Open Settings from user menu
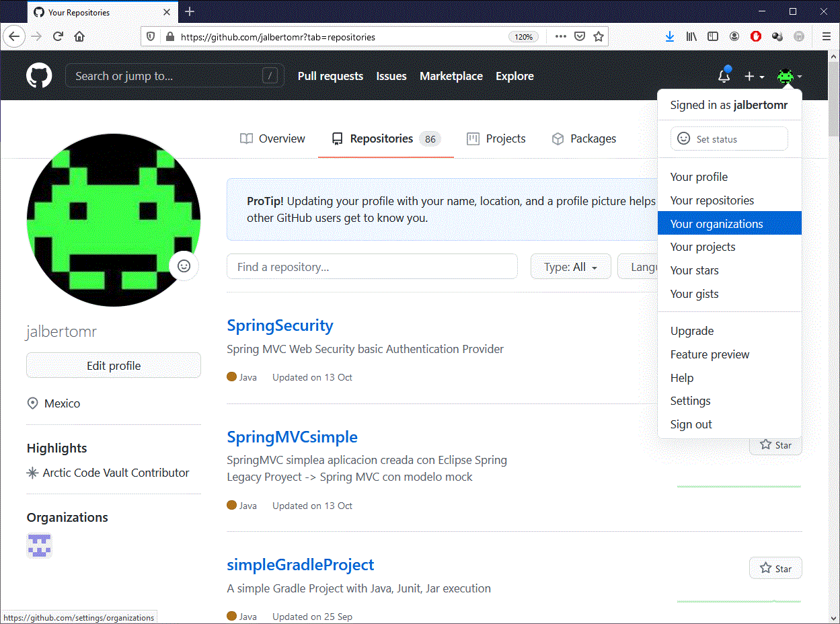 [x=730, y=401]
